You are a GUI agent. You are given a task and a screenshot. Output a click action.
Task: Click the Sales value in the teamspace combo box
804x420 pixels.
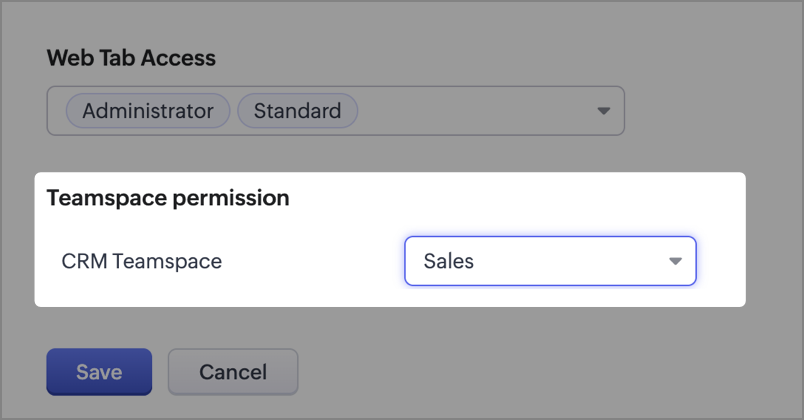[449, 262]
